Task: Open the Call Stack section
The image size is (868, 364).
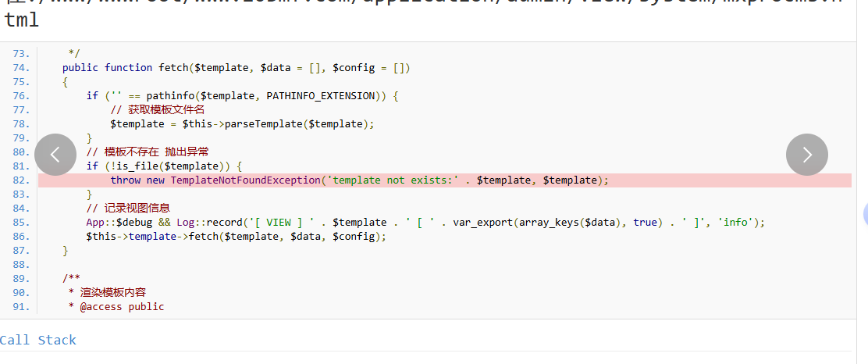Action: [x=38, y=340]
